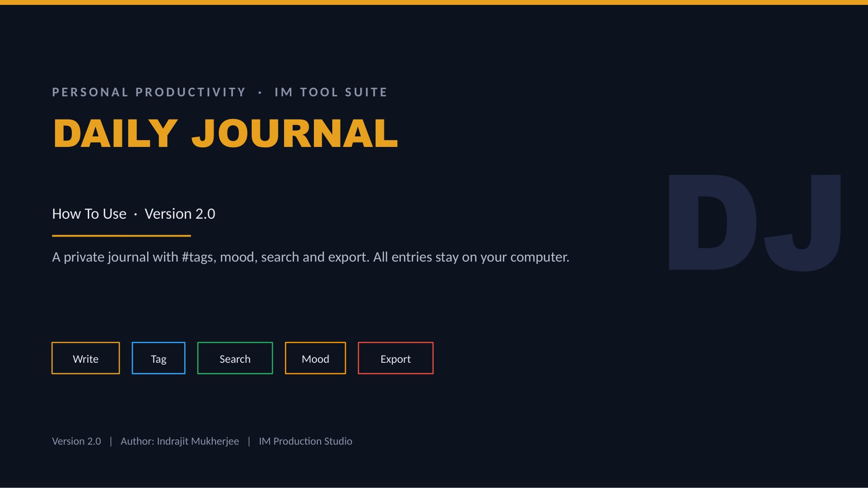Select the "How To Use" subtitle text
The width and height of the screenshot is (868, 488).
(x=89, y=213)
